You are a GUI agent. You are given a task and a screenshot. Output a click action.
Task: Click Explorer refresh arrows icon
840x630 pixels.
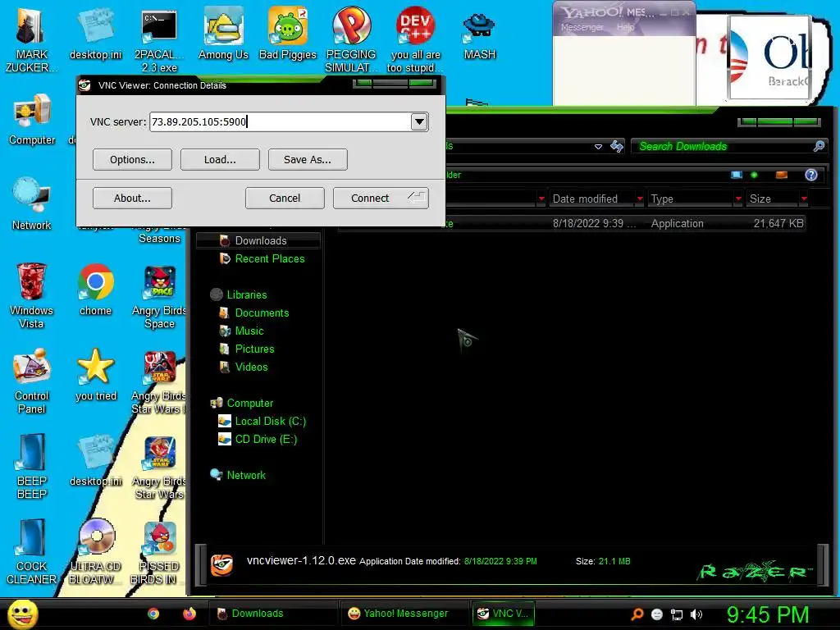(x=617, y=146)
